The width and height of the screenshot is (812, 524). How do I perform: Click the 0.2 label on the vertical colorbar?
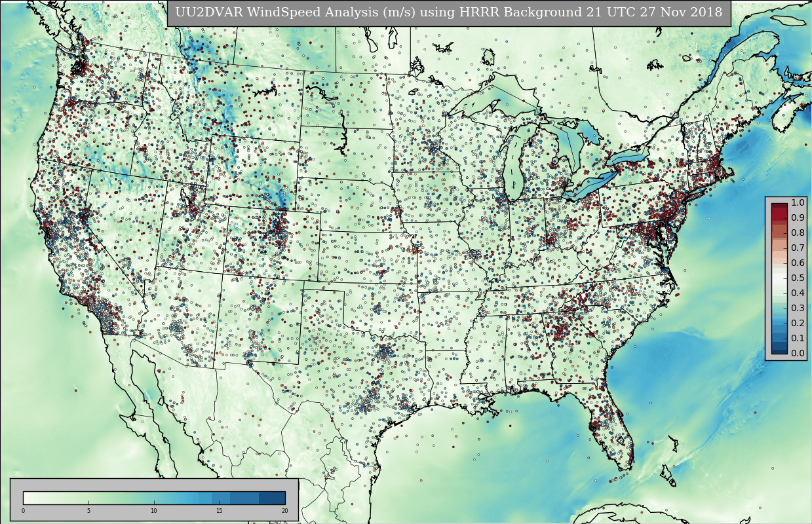[x=798, y=323]
